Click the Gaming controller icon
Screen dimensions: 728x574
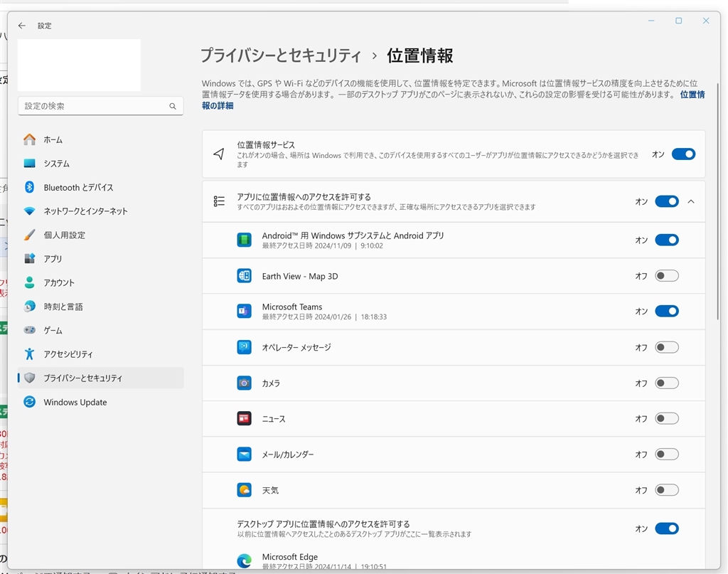pyautogui.click(x=30, y=330)
